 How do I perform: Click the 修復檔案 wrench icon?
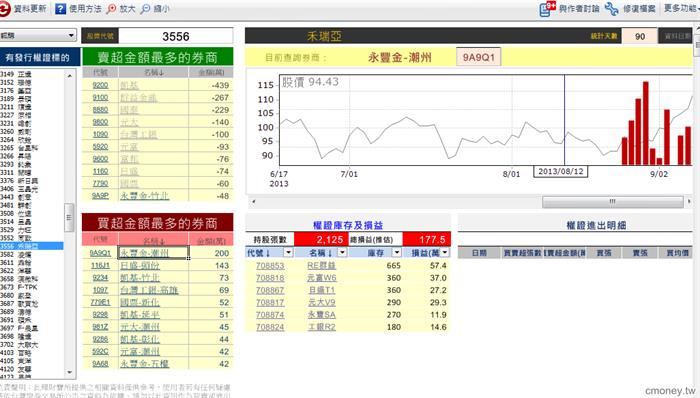[x=611, y=8]
